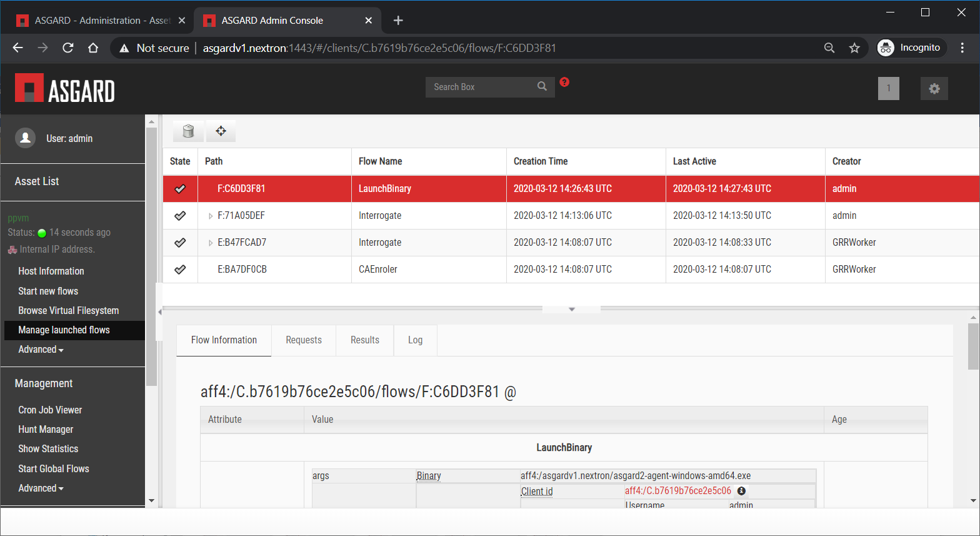Image resolution: width=980 pixels, height=536 pixels.
Task: Click the collapse arrow on the horizontal splitter
Action: tap(571, 309)
